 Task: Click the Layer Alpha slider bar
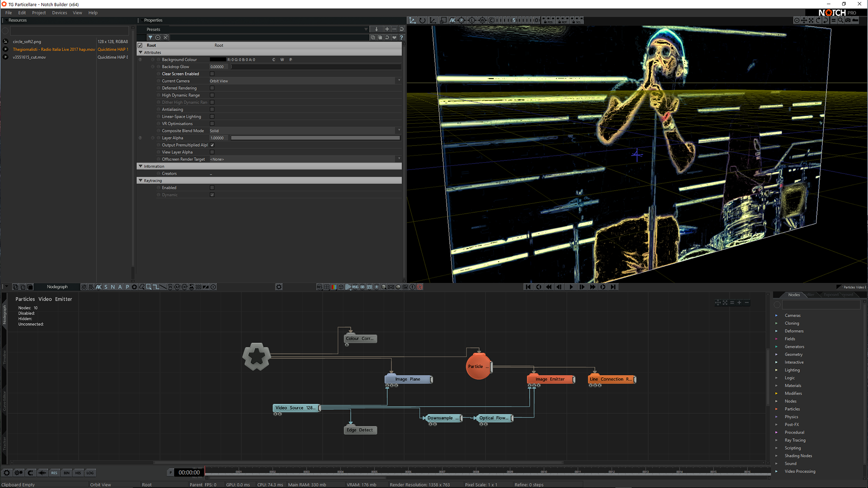coord(316,138)
